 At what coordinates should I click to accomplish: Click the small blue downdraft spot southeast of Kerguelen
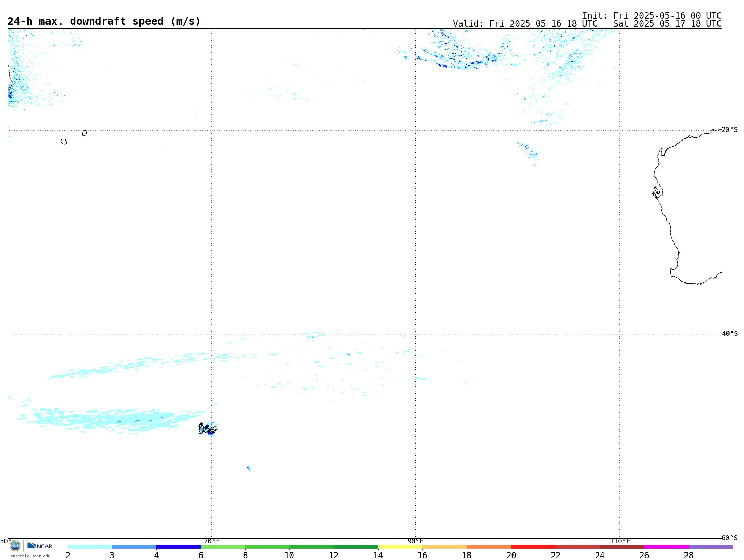tap(249, 468)
